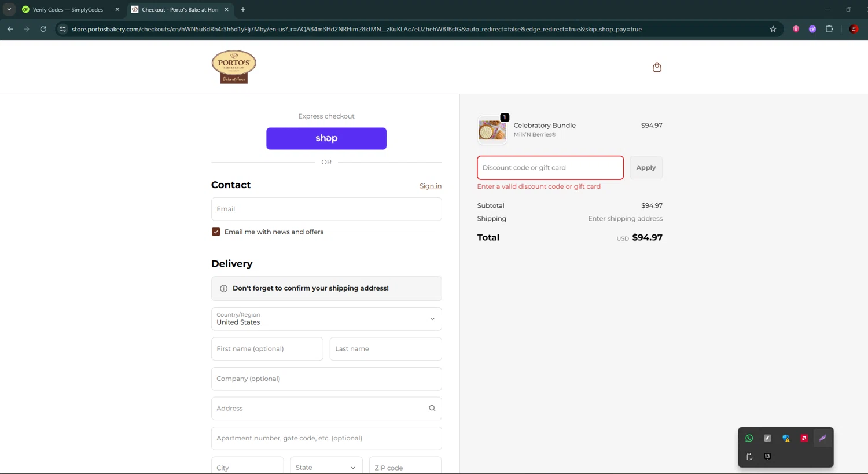The image size is (868, 474).
Task: Click the Porto's Bakery logo
Action: [234, 67]
